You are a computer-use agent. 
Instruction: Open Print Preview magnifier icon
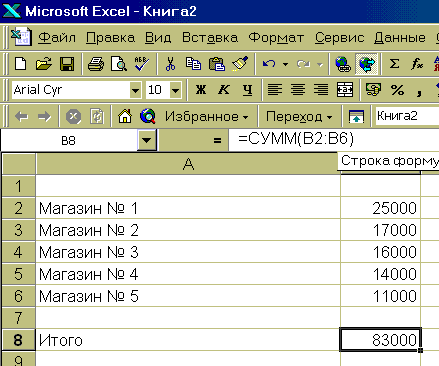point(119,63)
